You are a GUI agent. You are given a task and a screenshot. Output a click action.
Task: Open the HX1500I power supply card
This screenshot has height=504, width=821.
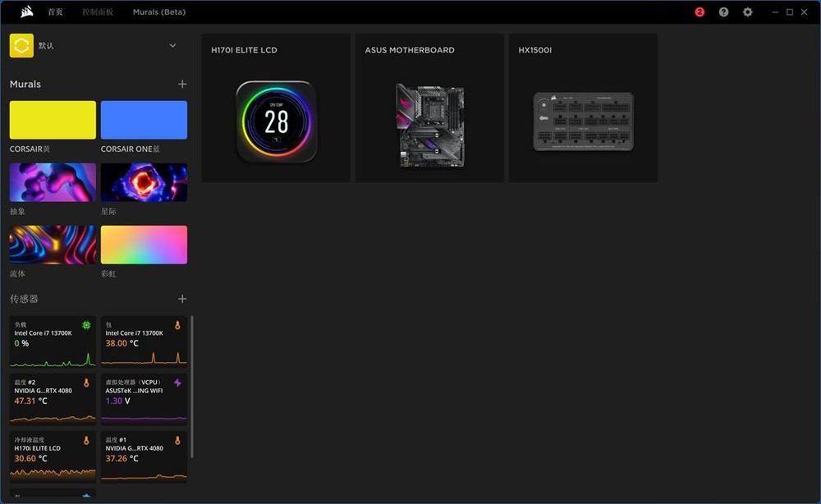tap(583, 108)
